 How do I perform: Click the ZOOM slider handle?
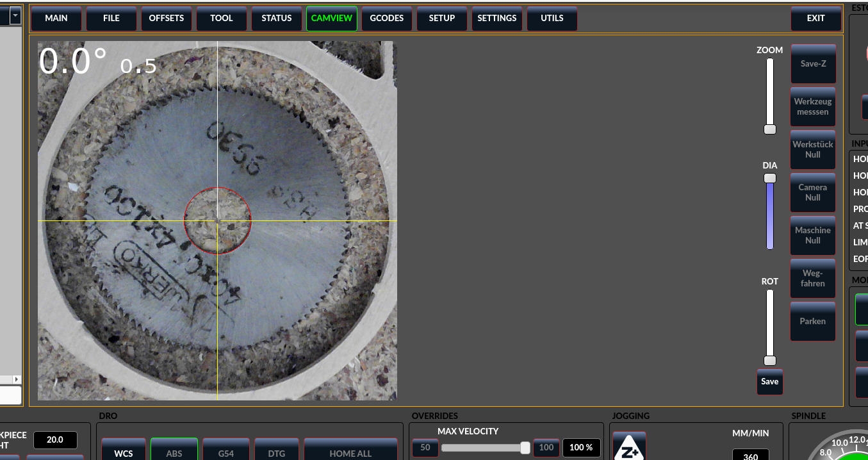770,129
